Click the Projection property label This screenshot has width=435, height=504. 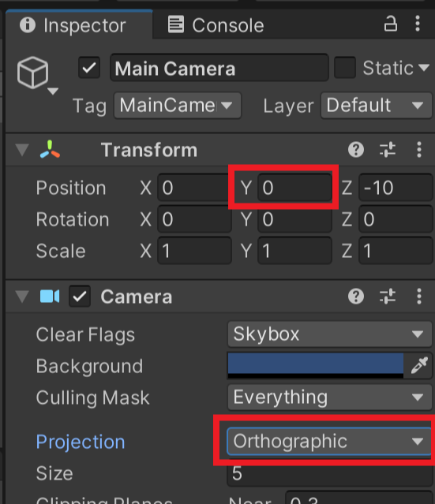tap(81, 442)
